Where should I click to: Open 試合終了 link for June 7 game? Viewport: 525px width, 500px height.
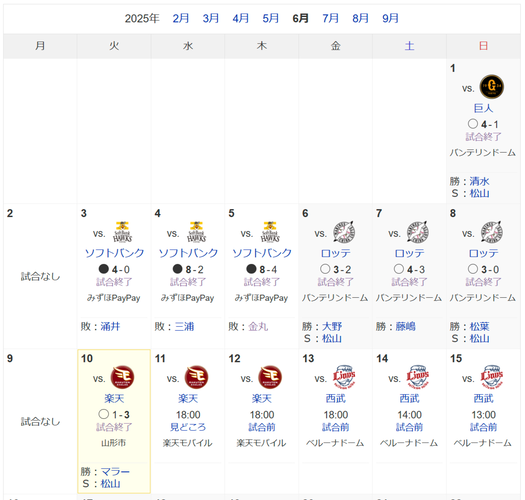409,282
